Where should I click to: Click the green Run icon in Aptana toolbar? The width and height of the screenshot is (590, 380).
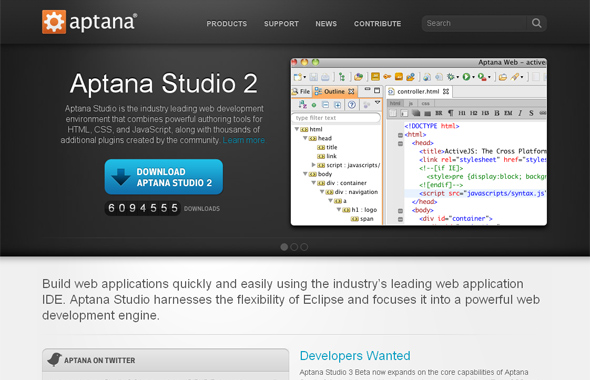point(466,77)
